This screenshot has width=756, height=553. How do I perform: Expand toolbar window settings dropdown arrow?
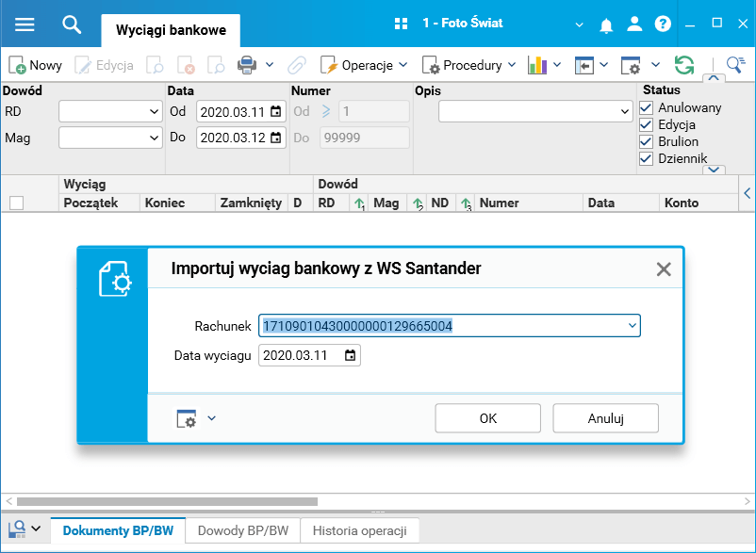(x=655, y=65)
